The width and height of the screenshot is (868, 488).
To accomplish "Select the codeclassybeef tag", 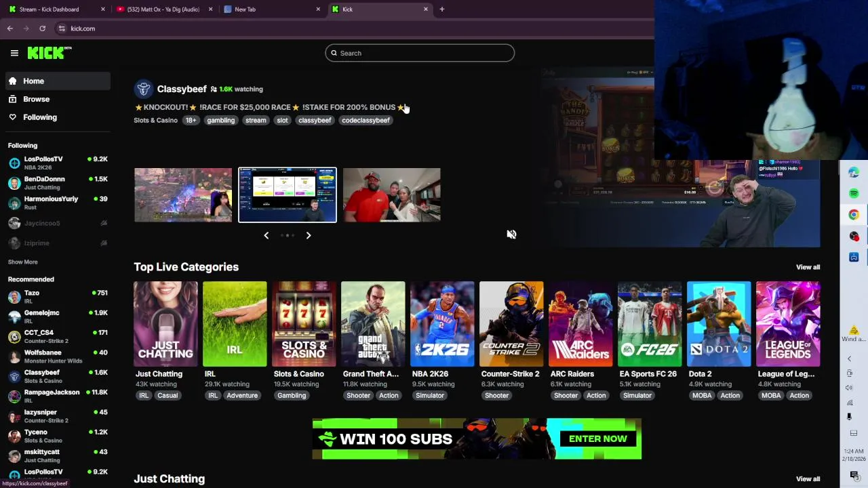I will 366,120.
